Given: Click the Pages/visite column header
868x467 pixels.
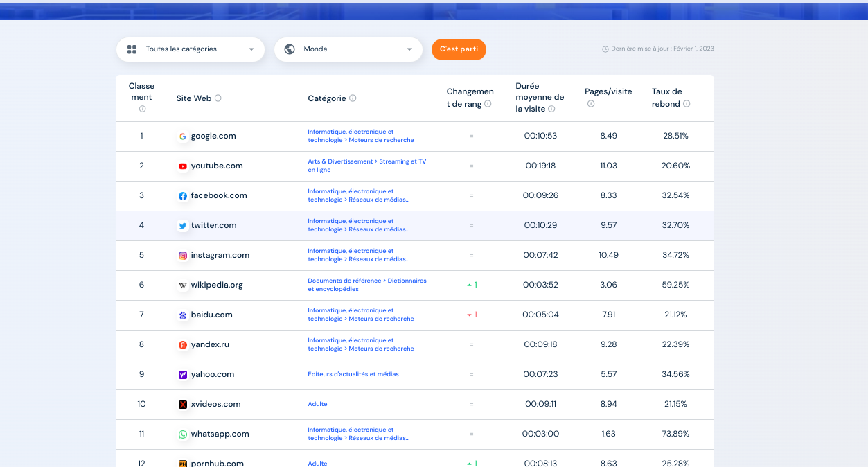Looking at the screenshot, I should [608, 91].
